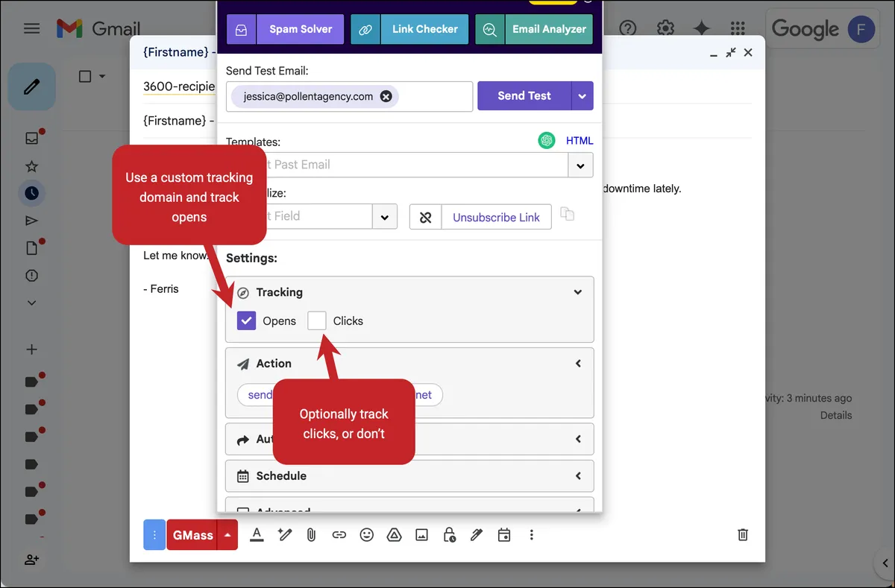Click the calendar scheduling icon in compose toolbar
Viewport: 895px width, 588px height.
tap(504, 534)
